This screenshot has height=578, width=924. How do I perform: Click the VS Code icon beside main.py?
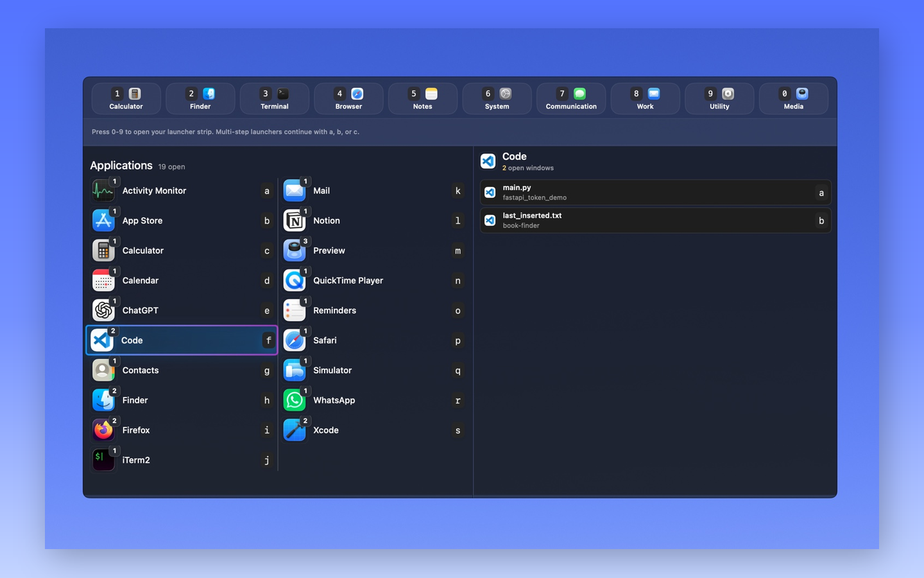click(x=490, y=193)
